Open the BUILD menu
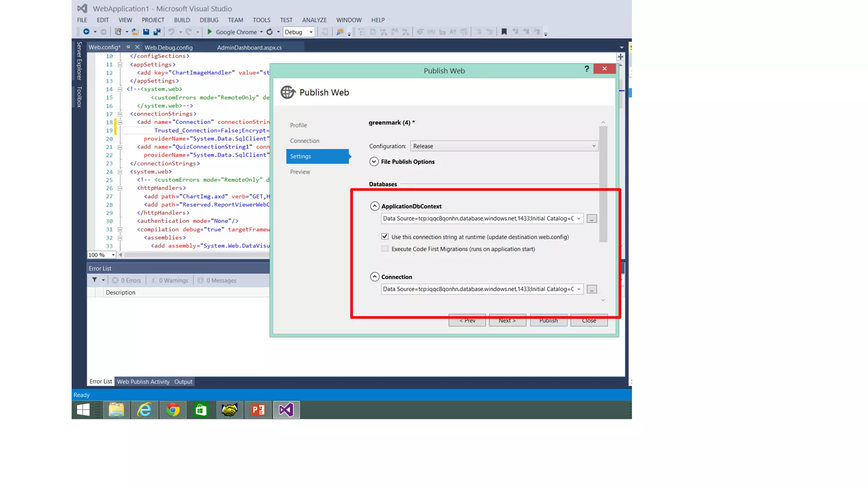 point(182,20)
